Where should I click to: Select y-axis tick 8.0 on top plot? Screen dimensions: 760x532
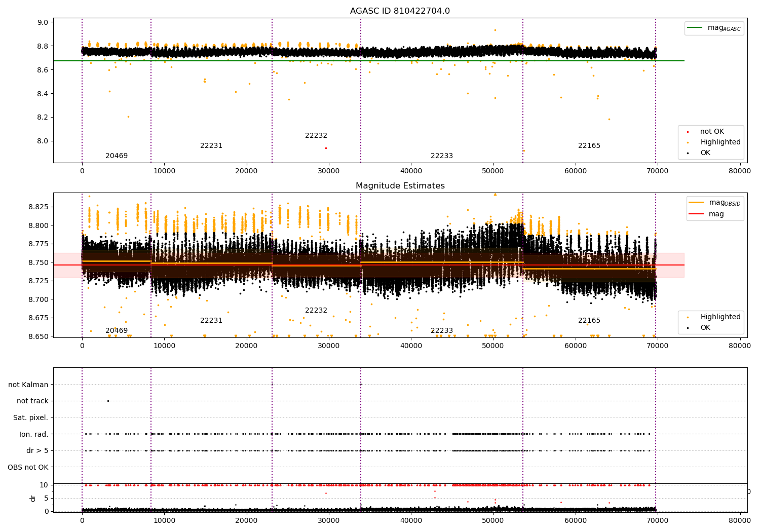point(43,141)
